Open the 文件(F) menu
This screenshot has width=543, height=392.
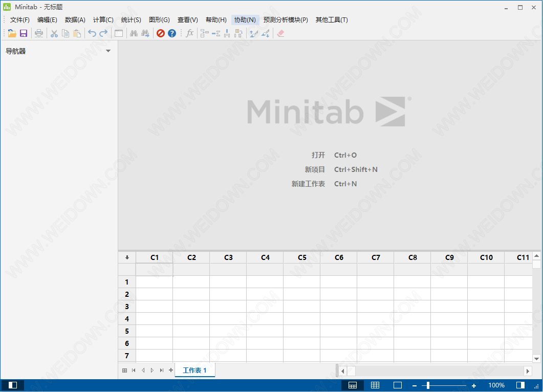pos(20,20)
